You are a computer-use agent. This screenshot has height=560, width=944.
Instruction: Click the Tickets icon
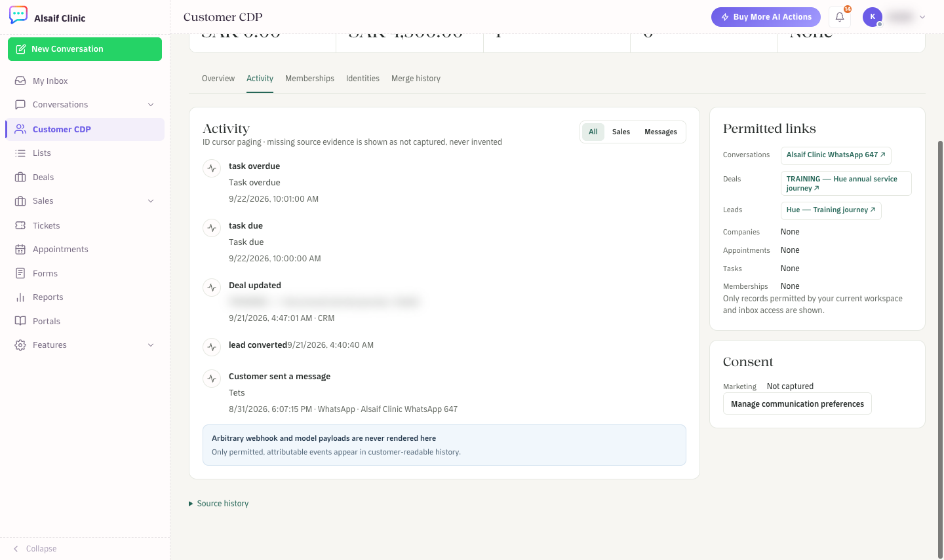[20, 225]
